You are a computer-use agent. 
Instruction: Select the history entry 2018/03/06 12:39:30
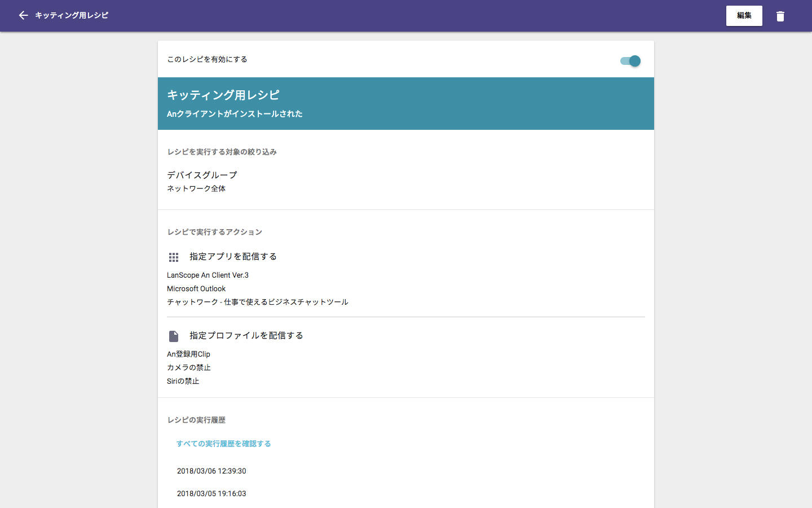click(x=211, y=471)
